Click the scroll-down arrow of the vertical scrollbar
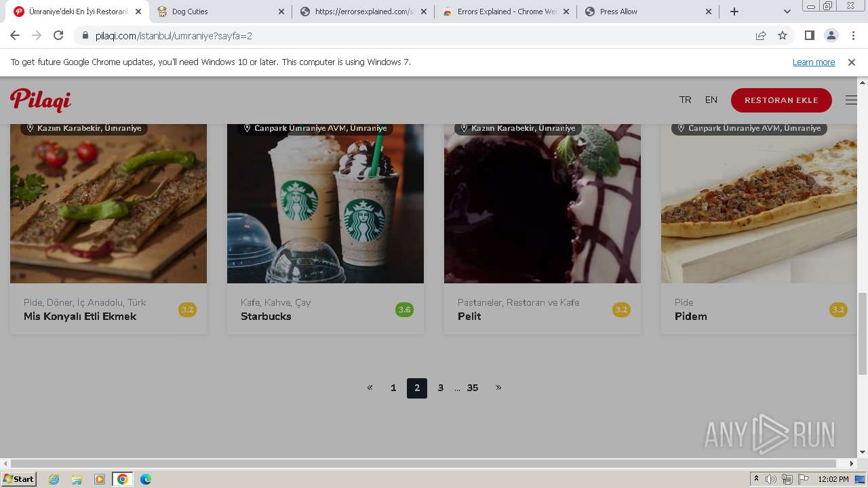The image size is (868, 488). point(863,452)
